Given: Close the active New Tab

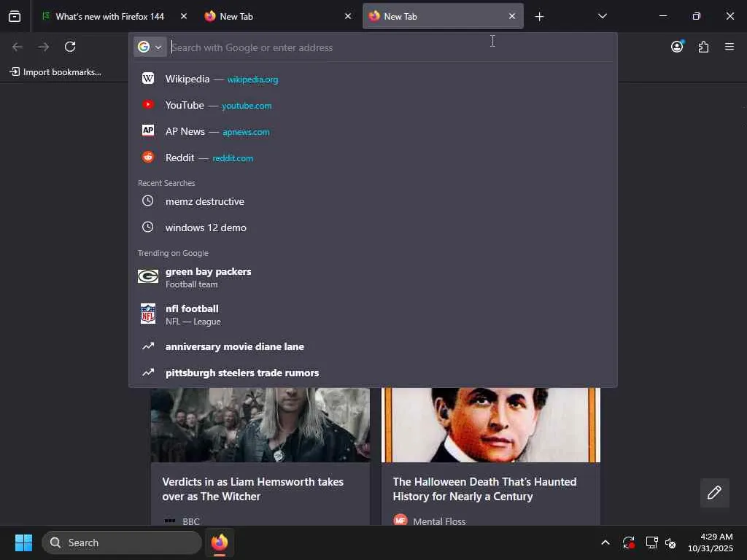Looking at the screenshot, I should [512, 16].
